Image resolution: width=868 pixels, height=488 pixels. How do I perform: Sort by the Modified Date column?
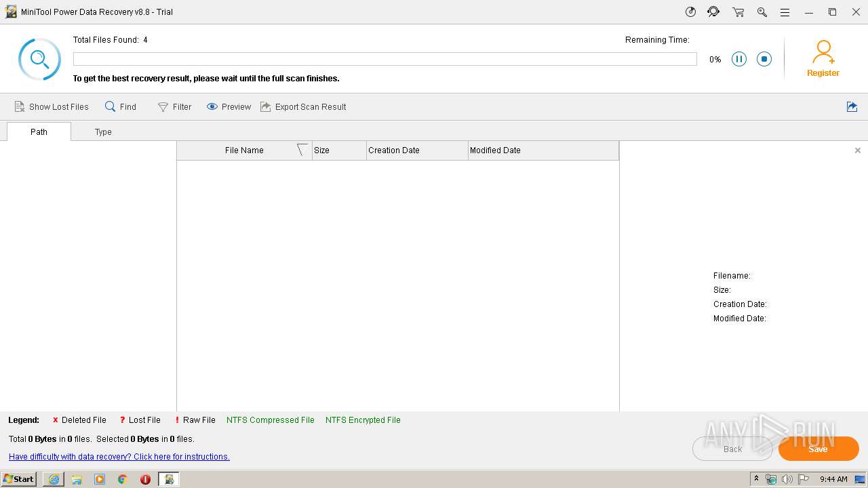(x=543, y=150)
